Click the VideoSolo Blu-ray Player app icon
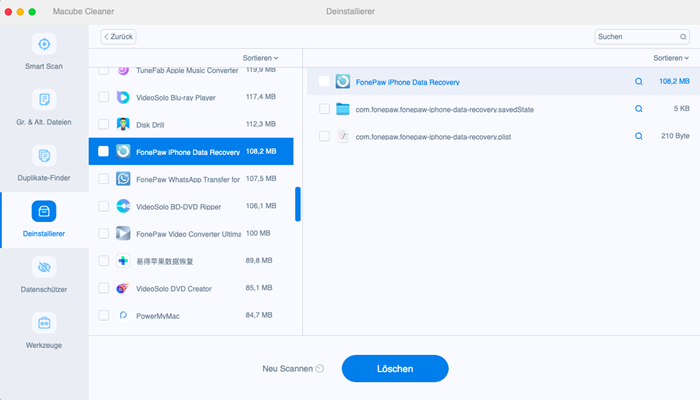The image size is (700, 401). 123,97
